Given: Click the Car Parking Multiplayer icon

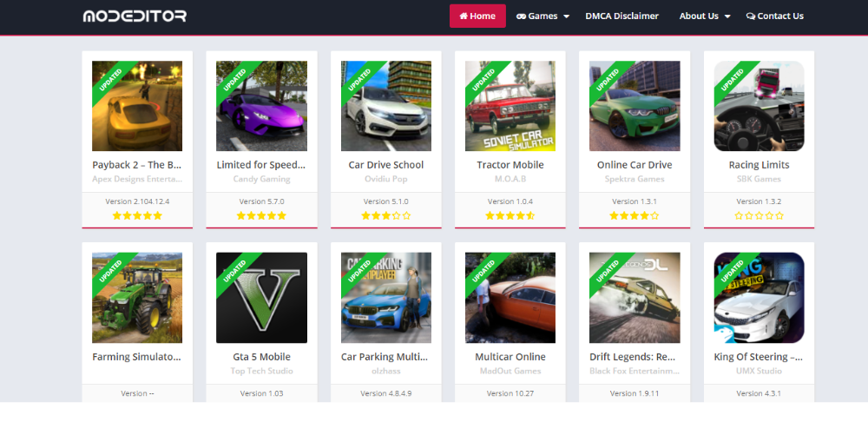Looking at the screenshot, I should [386, 298].
